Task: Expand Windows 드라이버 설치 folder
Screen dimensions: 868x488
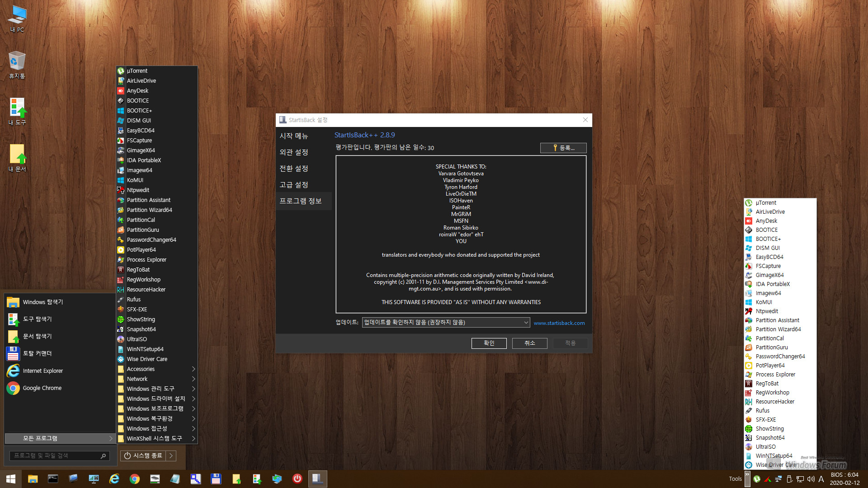Action: pos(157,399)
